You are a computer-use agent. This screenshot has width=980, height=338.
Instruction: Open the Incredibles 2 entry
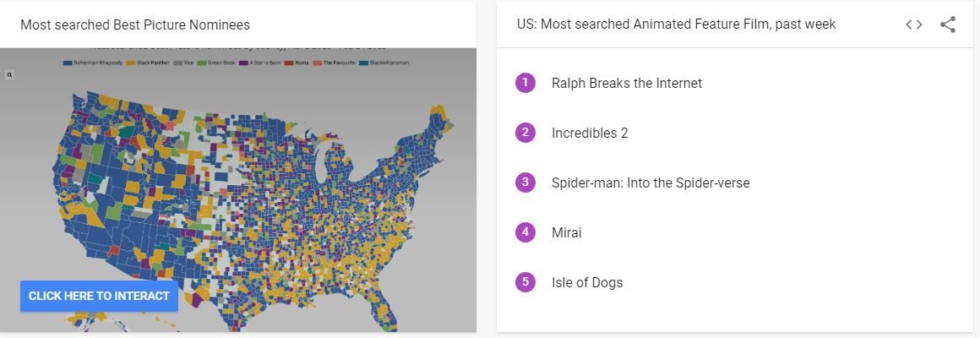(590, 133)
